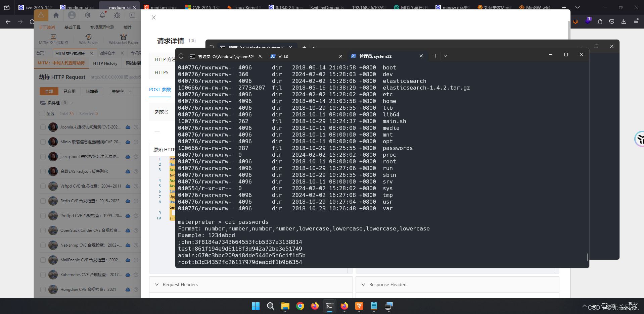Open taskbar Search

[271, 306]
